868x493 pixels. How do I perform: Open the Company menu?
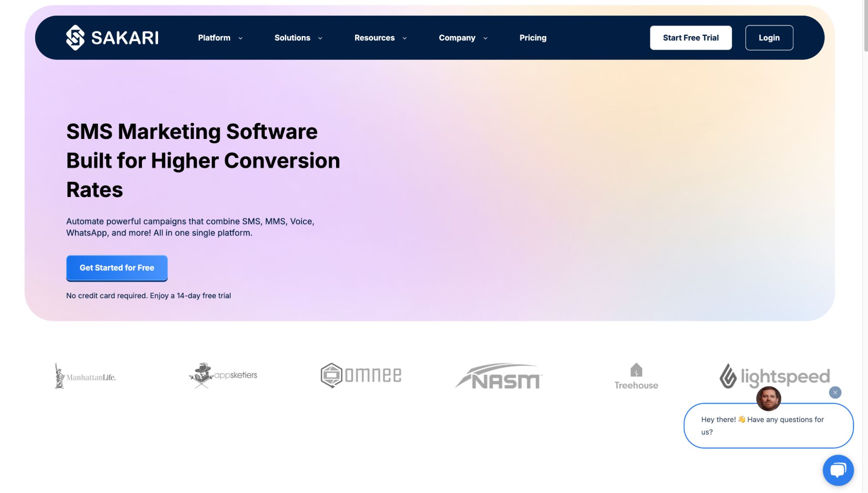tap(457, 38)
